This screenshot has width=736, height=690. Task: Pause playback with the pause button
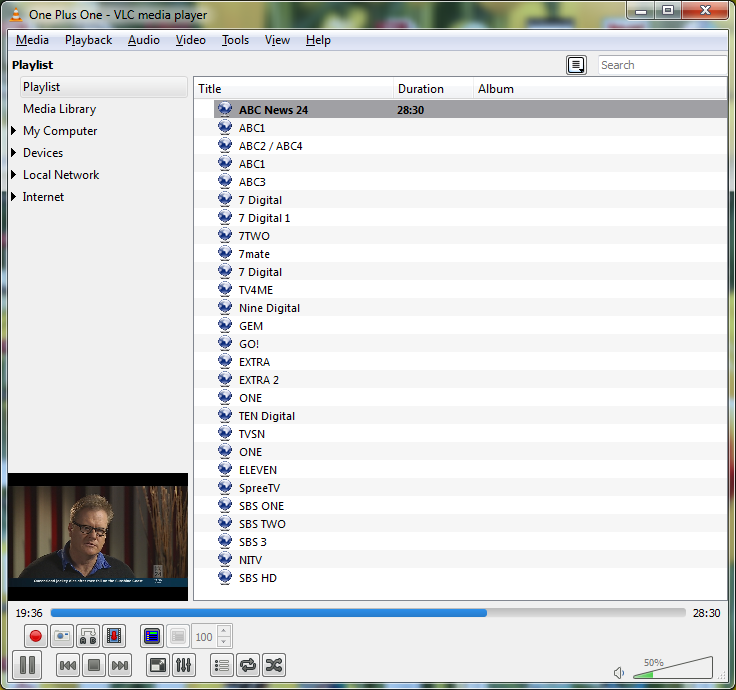click(x=27, y=665)
